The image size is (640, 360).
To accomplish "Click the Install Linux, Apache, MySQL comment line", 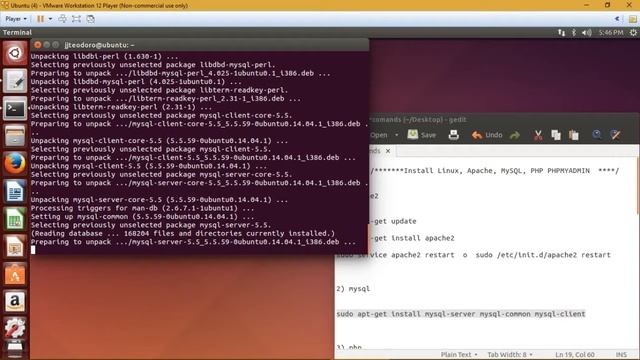I will coord(494,171).
